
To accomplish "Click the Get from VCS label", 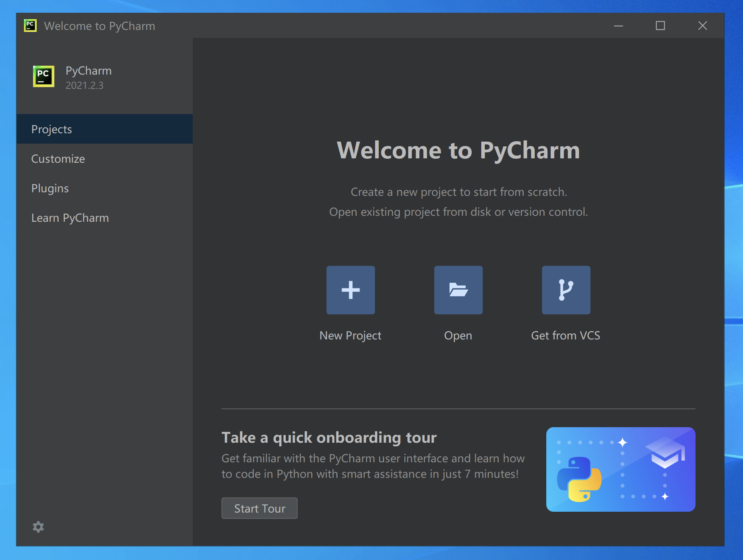I will (x=565, y=335).
